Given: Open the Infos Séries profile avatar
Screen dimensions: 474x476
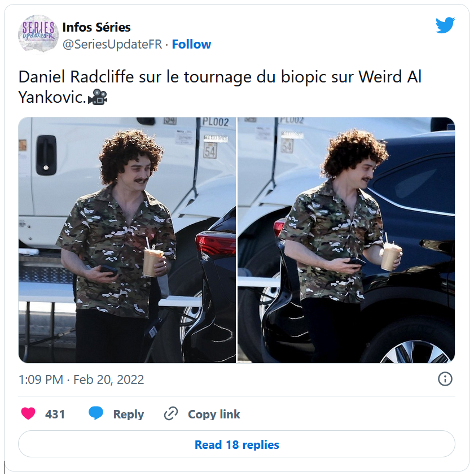Looking at the screenshot, I should (38, 34).
